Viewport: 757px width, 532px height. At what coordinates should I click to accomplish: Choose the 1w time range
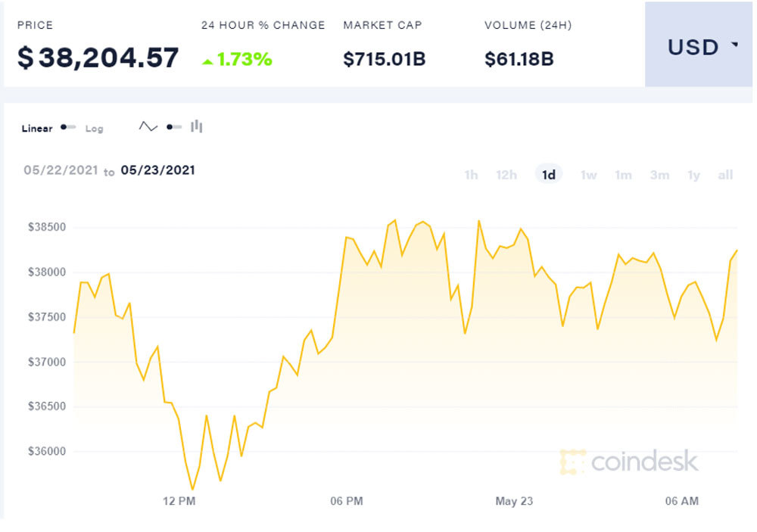[589, 175]
